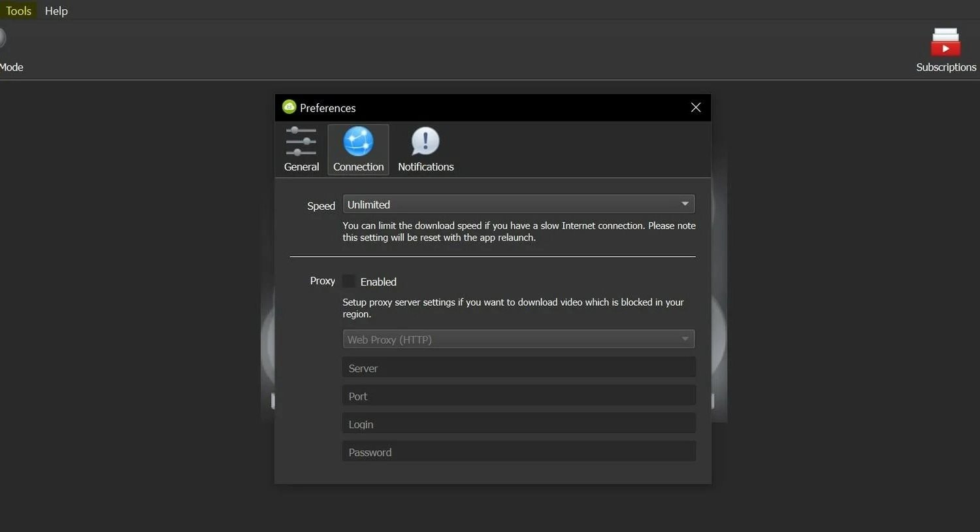Click the green app icon in Preferences title
The image size is (980, 532).
[x=289, y=107]
